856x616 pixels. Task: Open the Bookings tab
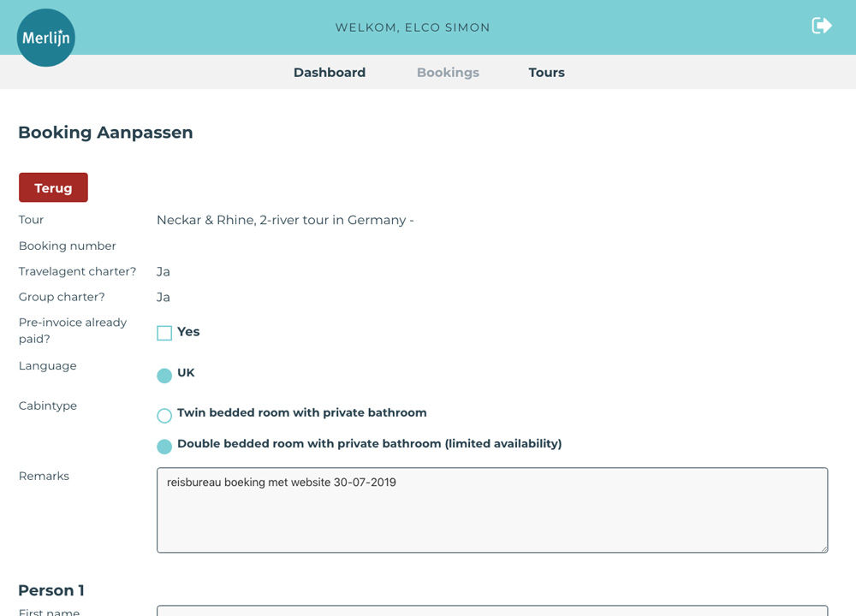[448, 73]
